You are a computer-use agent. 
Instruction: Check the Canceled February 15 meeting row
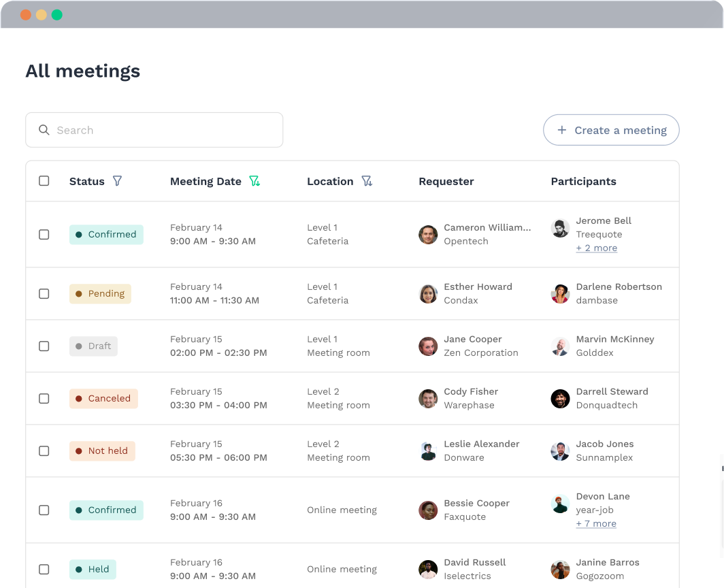point(44,398)
